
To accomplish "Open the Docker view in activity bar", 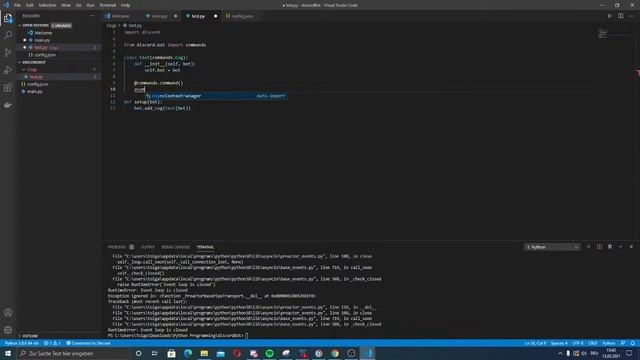I will tap(8, 105).
